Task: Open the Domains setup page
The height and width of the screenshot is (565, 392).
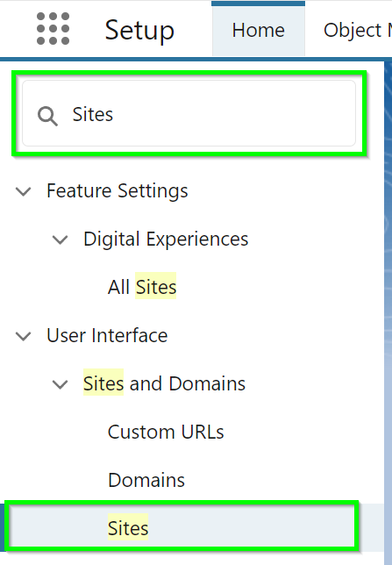Action: click(x=146, y=480)
